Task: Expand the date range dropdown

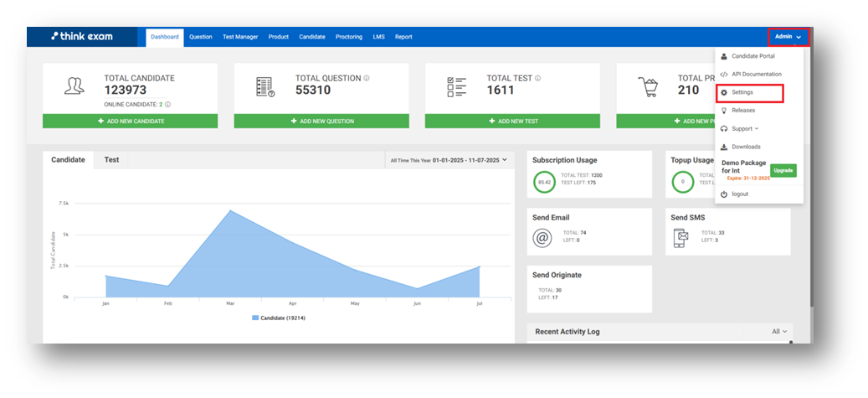Action: coord(448,159)
